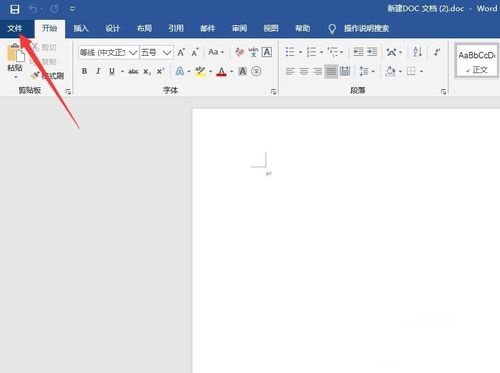Select the 正文 Normal style

point(477,61)
